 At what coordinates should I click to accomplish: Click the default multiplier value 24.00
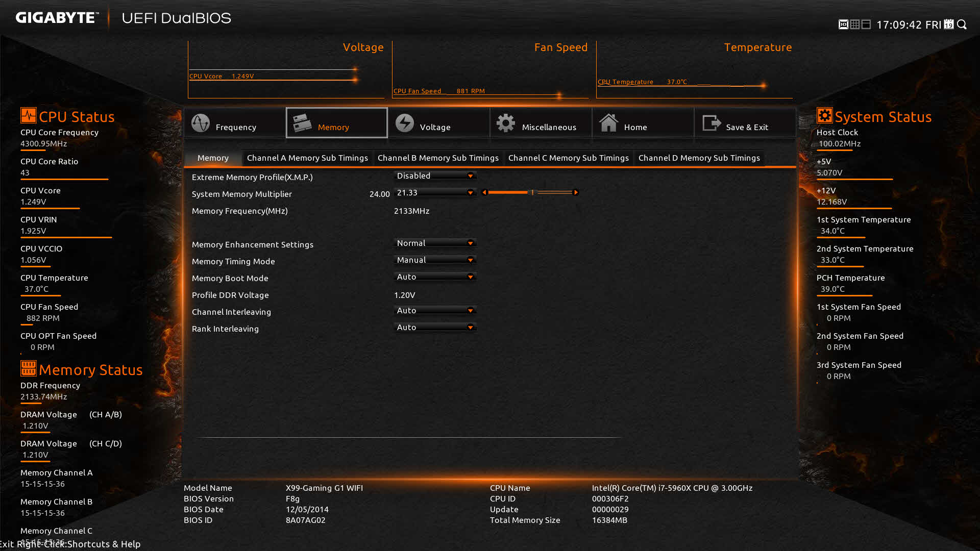click(x=379, y=194)
